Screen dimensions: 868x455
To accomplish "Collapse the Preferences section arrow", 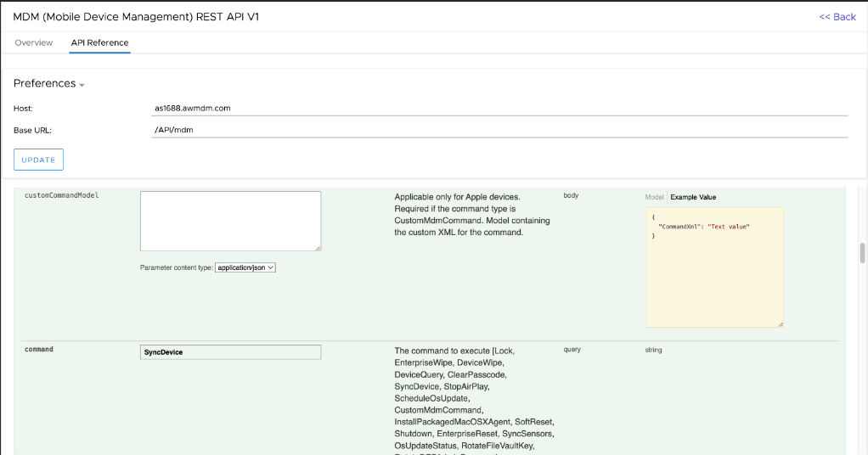I will pyautogui.click(x=82, y=85).
